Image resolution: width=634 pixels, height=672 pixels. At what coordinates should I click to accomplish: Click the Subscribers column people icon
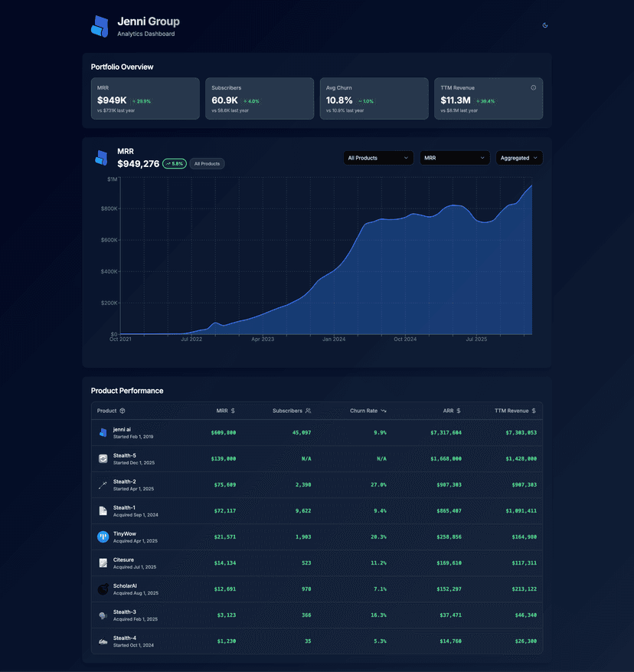pyautogui.click(x=308, y=411)
